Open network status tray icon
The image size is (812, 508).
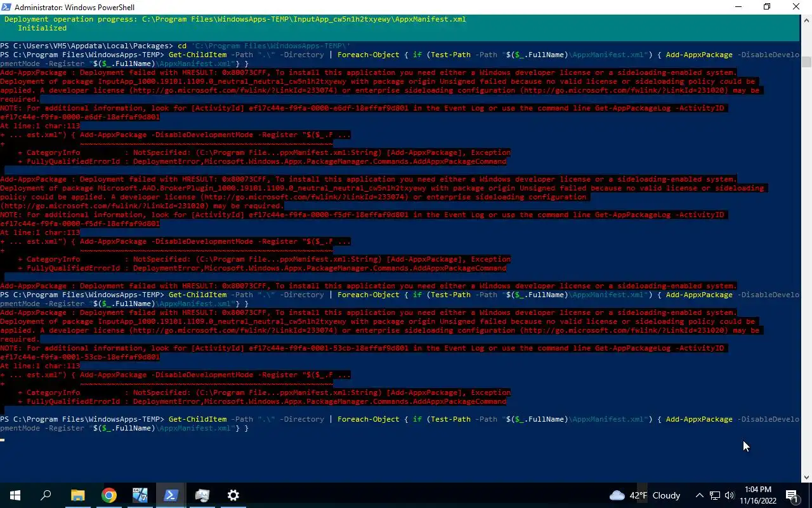[x=714, y=495]
